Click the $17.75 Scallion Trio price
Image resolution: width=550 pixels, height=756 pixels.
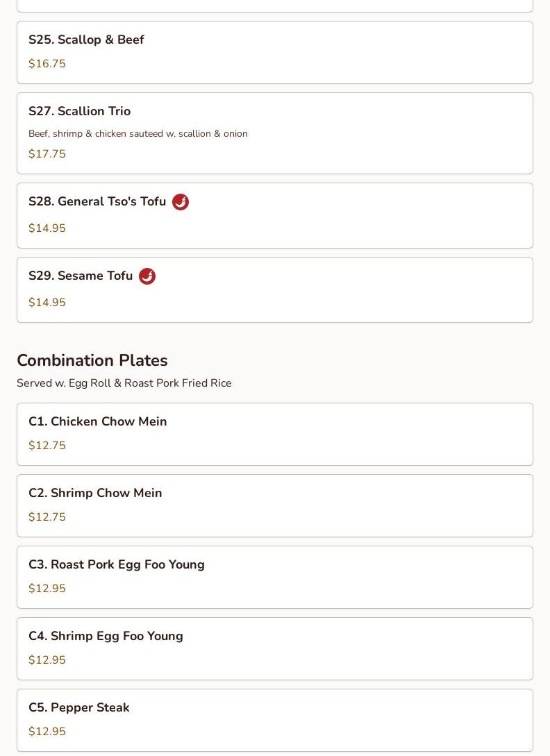tap(47, 154)
